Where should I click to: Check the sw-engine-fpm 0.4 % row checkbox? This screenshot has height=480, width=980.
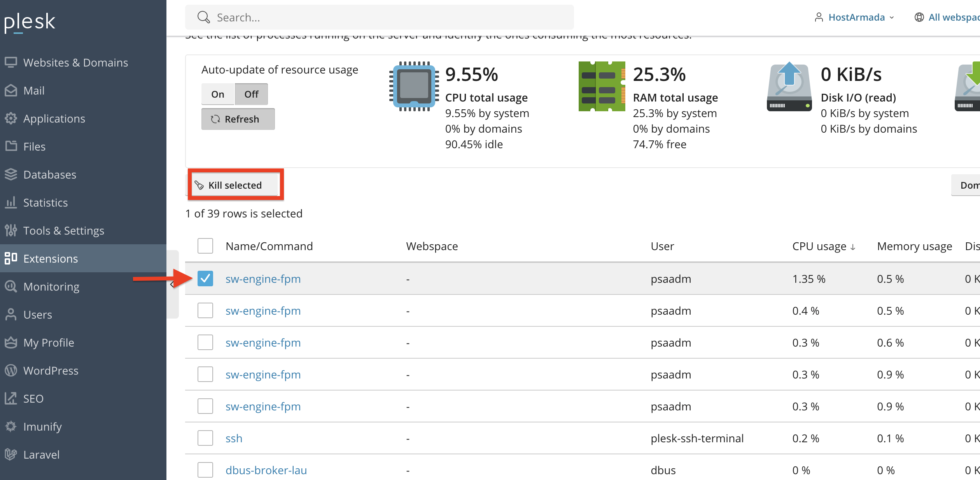205,310
